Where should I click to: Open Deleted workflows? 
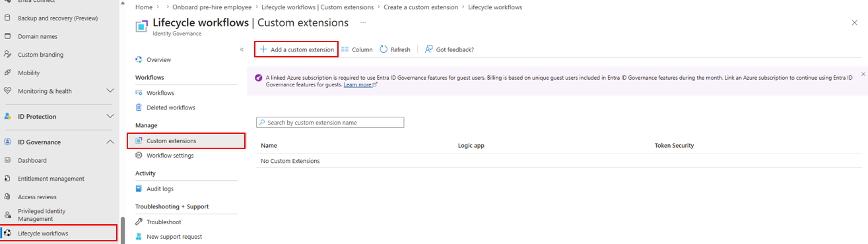pos(171,107)
